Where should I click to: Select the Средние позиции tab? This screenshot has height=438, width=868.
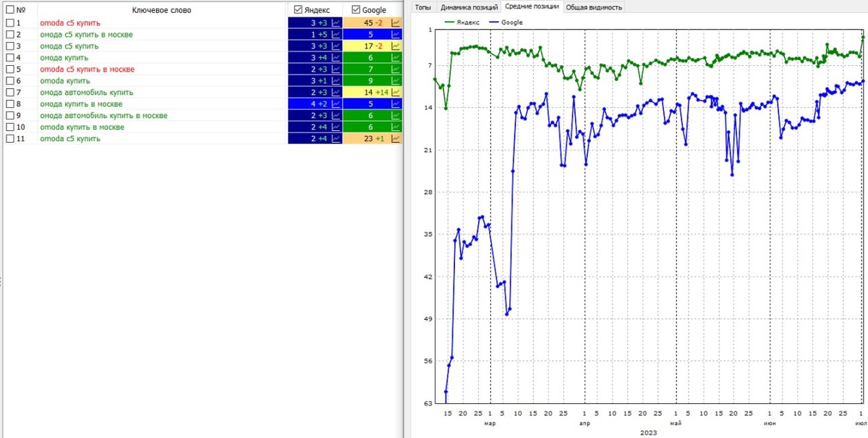click(532, 7)
